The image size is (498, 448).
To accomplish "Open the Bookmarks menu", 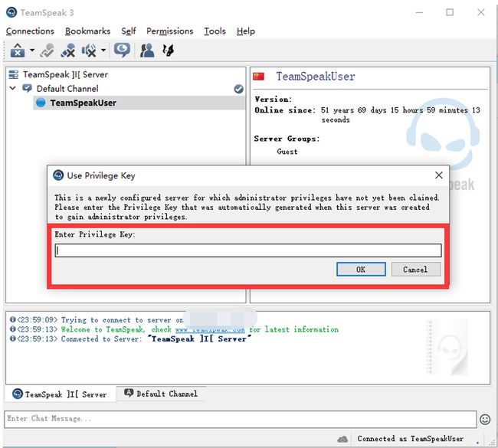I will tap(87, 31).
